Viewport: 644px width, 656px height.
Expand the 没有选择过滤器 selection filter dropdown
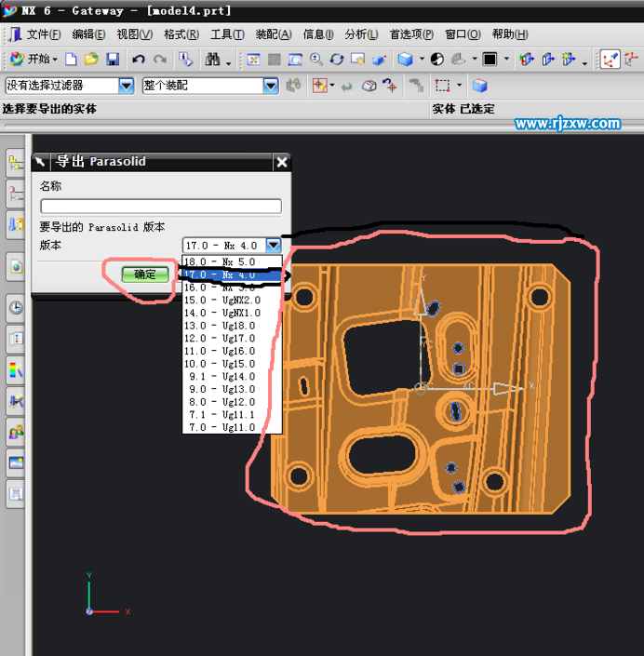pyautogui.click(x=127, y=86)
